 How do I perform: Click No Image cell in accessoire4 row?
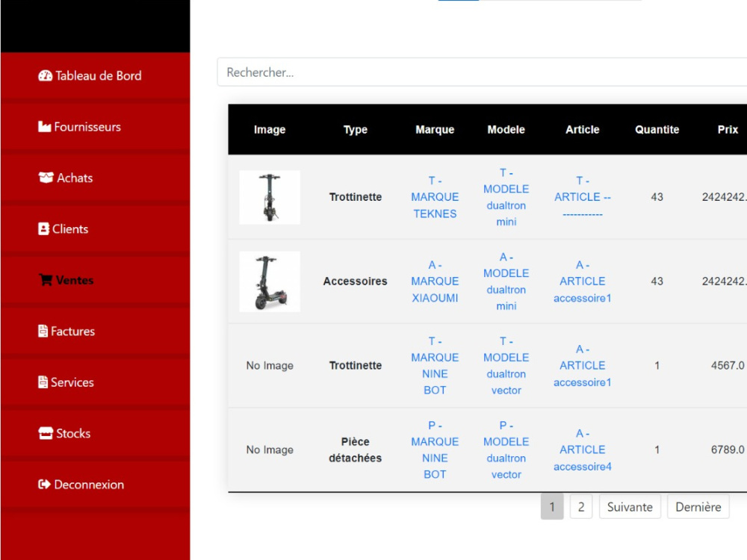pos(270,450)
